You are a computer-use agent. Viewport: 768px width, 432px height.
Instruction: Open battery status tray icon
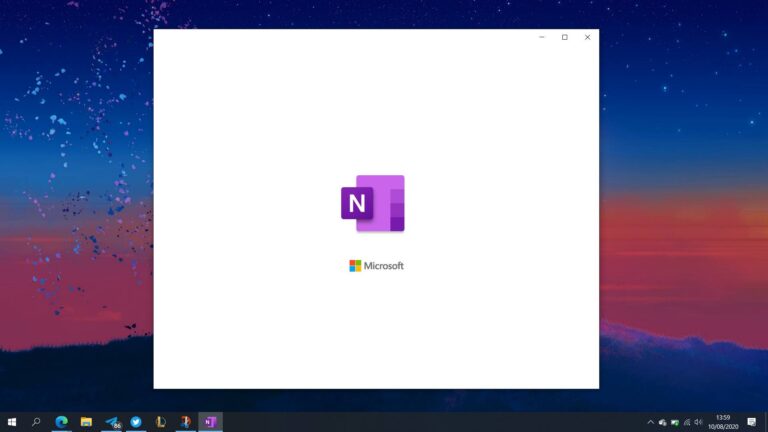[x=675, y=422]
